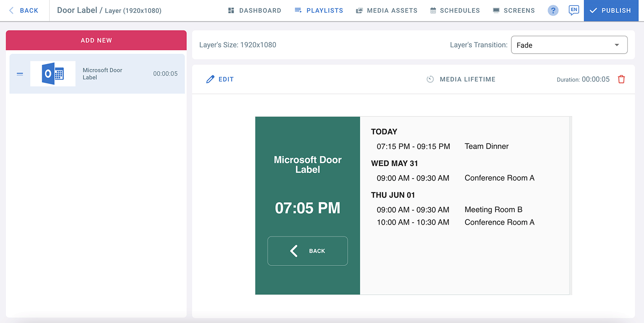Open the Layer's Transition dropdown
The image size is (644, 323).
click(x=569, y=45)
